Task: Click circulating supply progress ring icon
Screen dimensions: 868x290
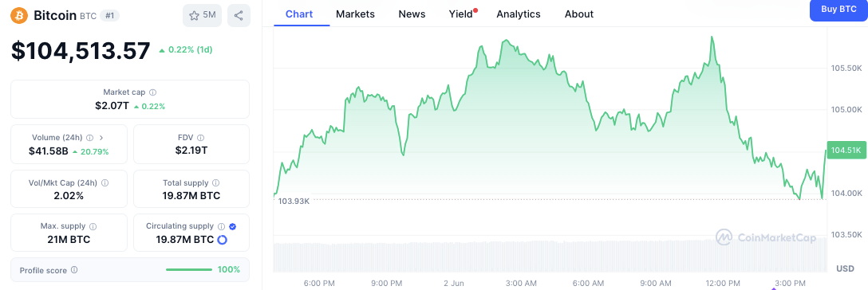Action: coord(223,240)
